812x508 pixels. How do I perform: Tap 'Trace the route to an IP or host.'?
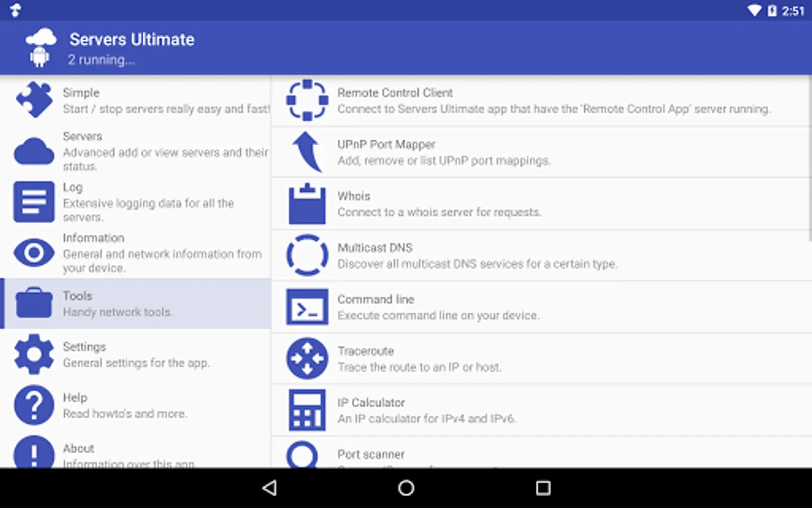(420, 367)
